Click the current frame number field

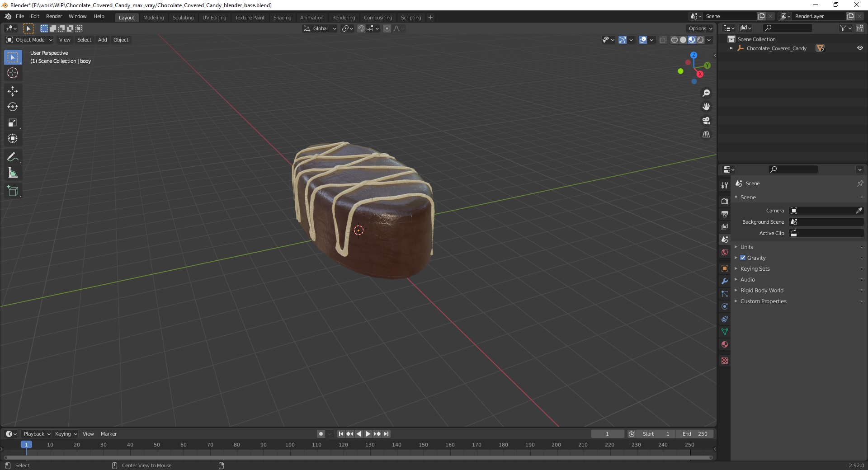point(607,434)
